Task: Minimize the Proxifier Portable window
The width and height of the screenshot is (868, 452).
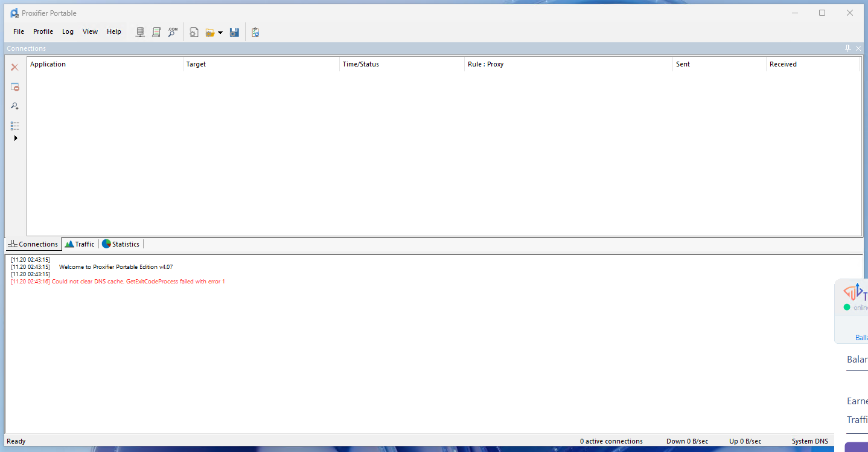Action: click(794, 13)
